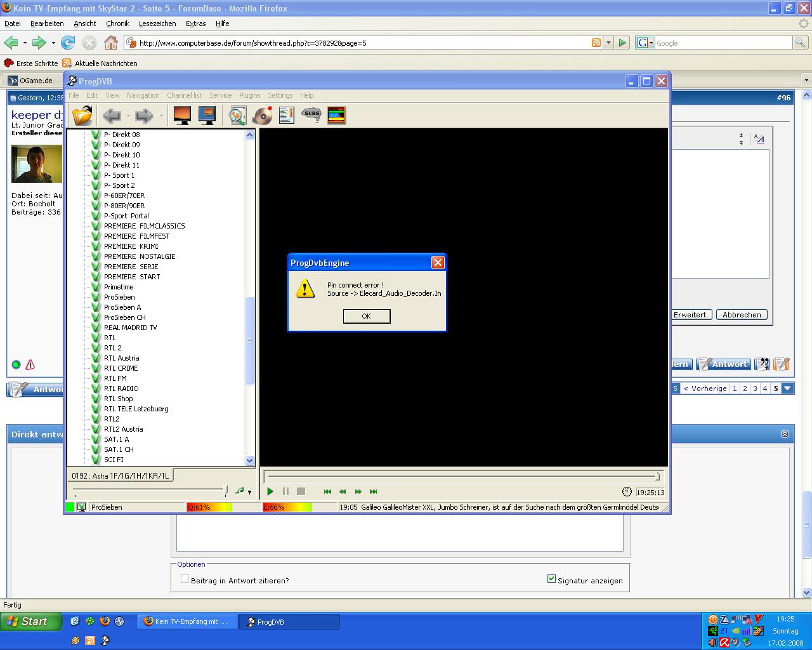
Task: Open ProgDVB forward arrow history dropdown
Action: point(161,116)
